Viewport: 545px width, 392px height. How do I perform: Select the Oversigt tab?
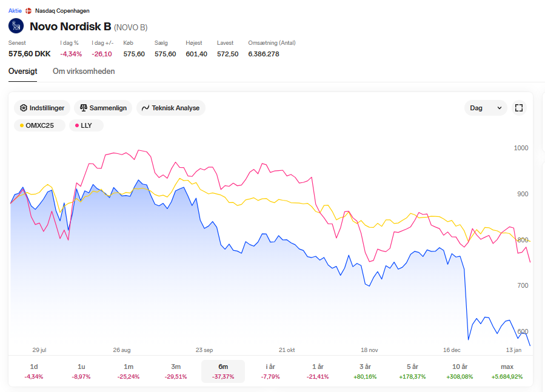(22, 71)
